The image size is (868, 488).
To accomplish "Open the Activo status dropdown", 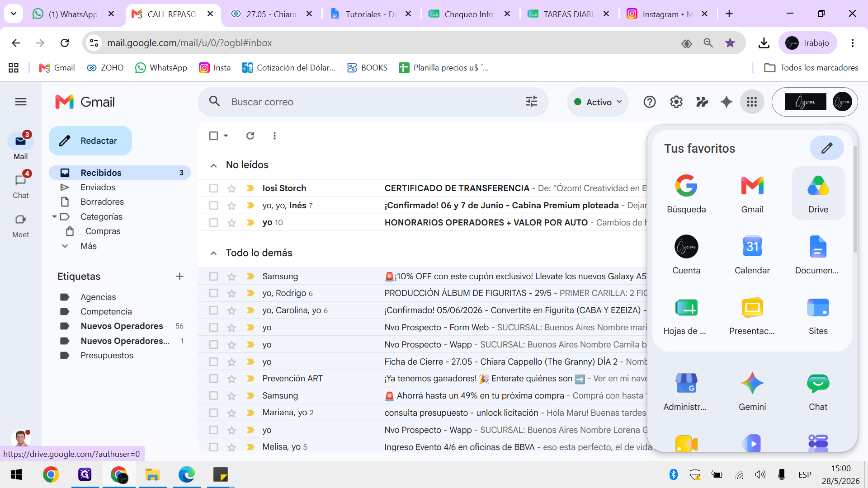I will (x=598, y=102).
